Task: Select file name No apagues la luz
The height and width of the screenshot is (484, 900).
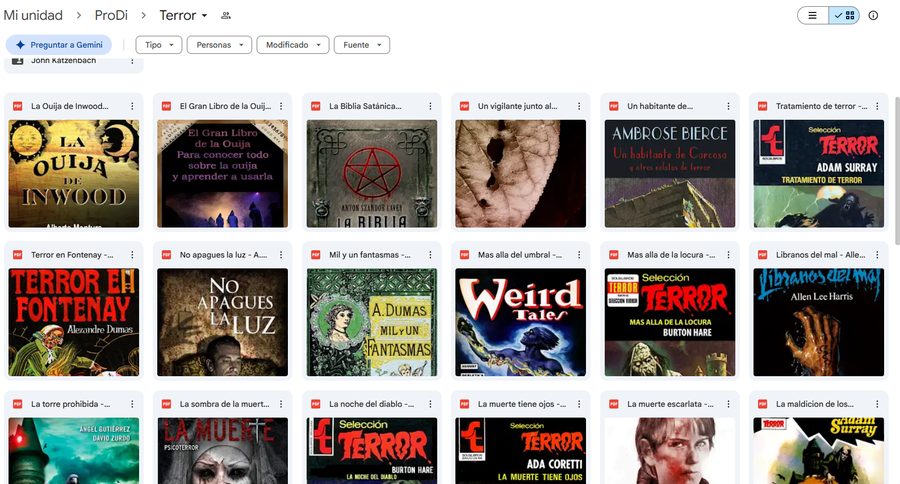Action: coord(223,255)
